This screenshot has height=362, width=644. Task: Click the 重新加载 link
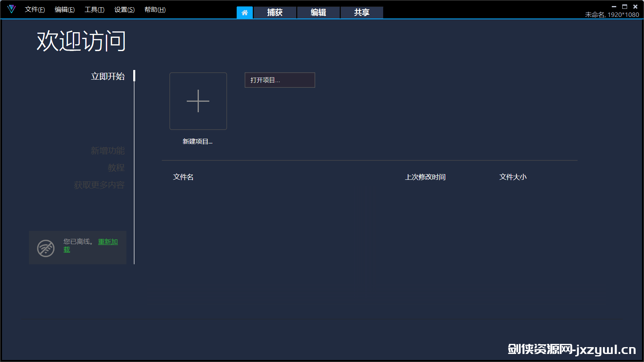(107, 242)
